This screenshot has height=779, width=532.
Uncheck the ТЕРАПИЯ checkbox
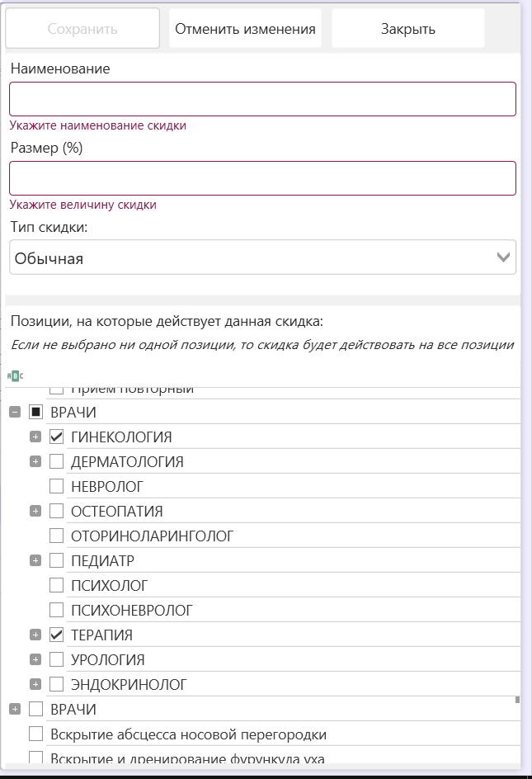click(57, 635)
